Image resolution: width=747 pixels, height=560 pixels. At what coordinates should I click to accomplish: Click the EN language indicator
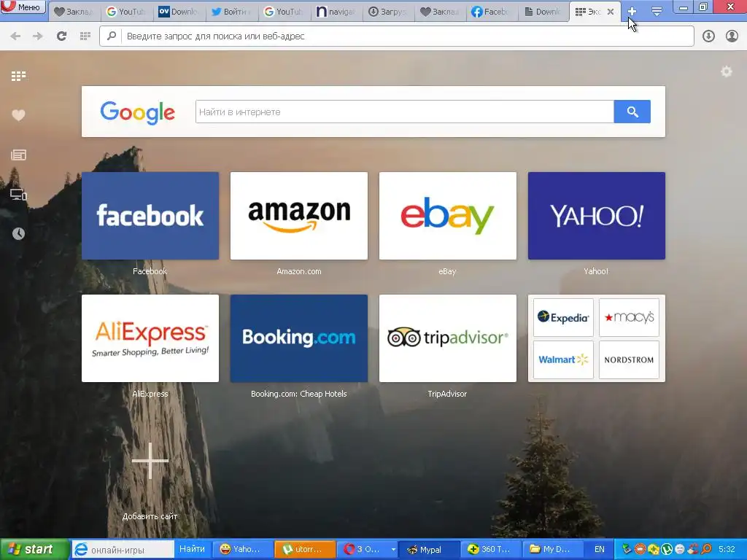tap(600, 550)
